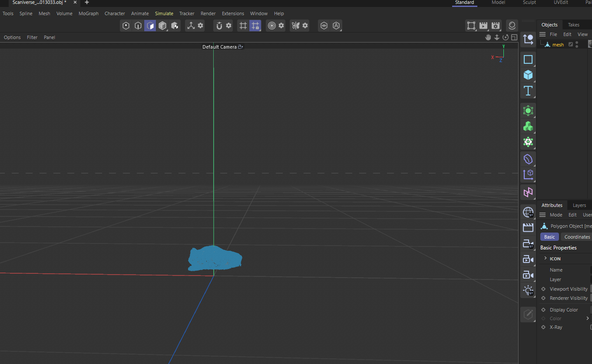Enable the Snap magnet icon in the toolbar
The width and height of the screenshot is (592, 364).
[x=220, y=26]
